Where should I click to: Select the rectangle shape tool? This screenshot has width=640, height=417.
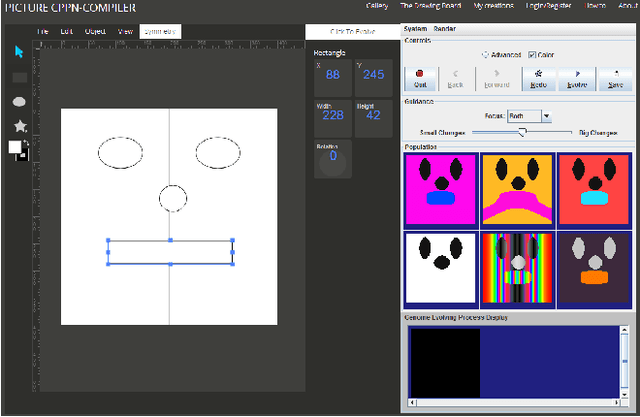[19, 77]
